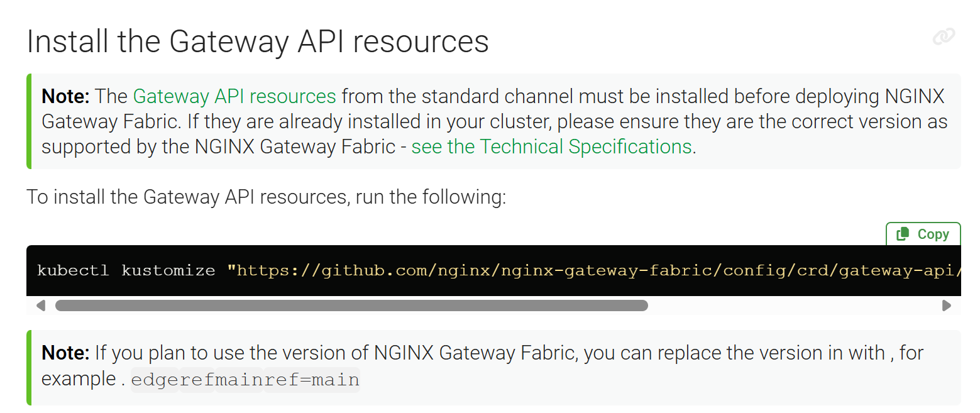The height and width of the screenshot is (413, 980).
Task: Click the github.com nginx-gateway-fabric URL string
Action: point(593,271)
